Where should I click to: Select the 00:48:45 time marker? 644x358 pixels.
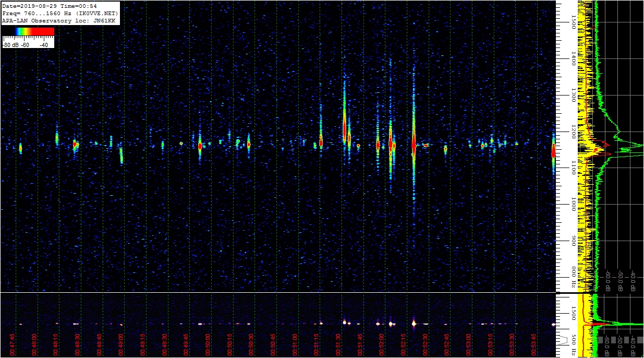[100, 345]
